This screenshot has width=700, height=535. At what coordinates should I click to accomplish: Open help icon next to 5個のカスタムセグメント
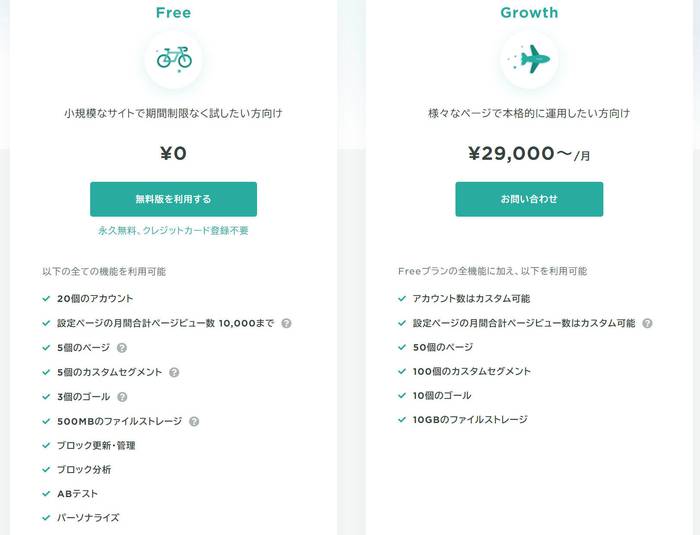174,372
